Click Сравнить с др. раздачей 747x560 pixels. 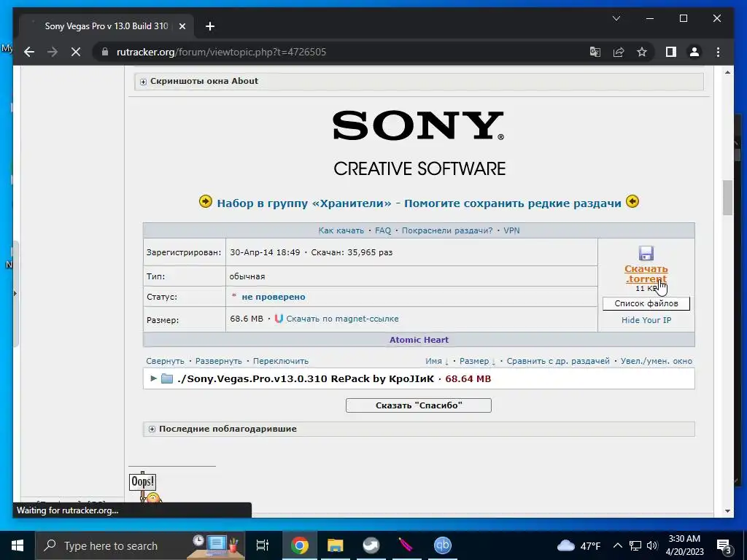tap(558, 361)
